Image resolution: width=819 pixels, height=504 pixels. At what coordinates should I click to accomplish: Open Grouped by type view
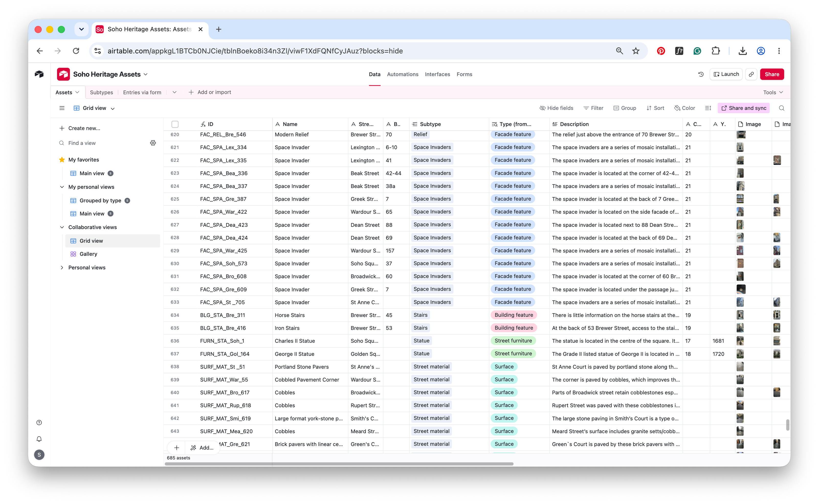click(x=101, y=200)
